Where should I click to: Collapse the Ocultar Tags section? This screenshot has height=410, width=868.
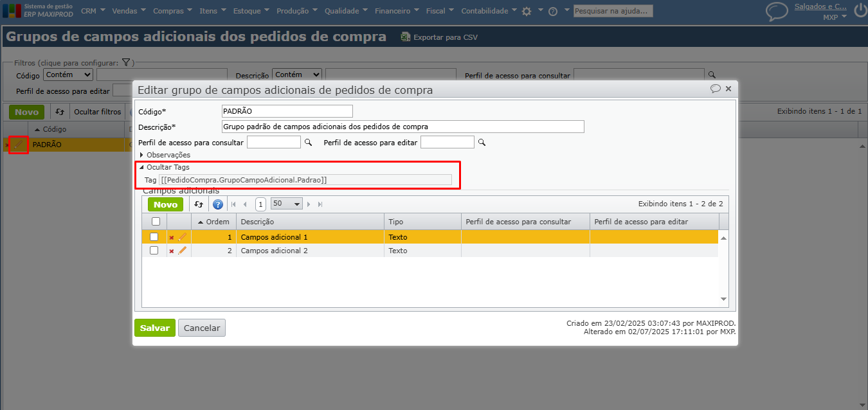[165, 167]
